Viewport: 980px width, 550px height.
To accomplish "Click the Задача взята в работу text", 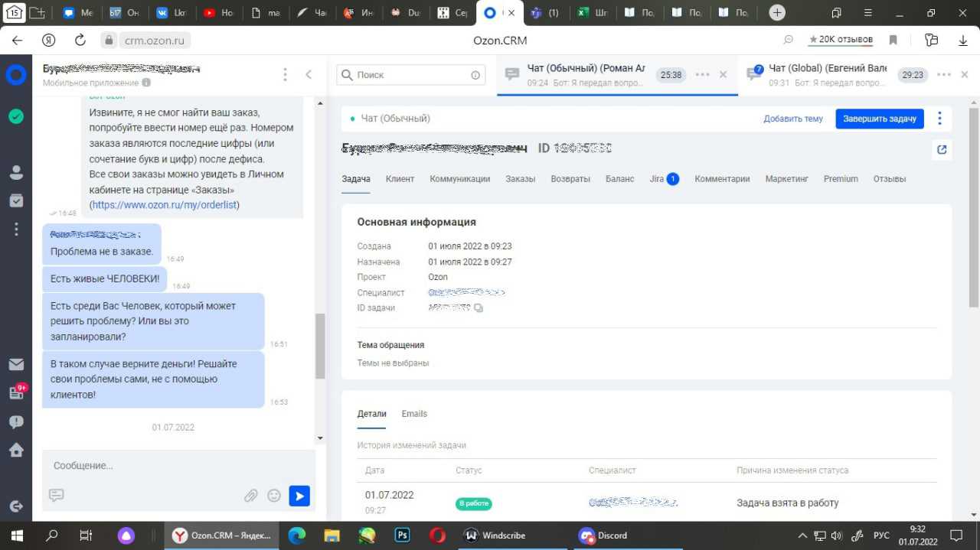I will coord(787,503).
